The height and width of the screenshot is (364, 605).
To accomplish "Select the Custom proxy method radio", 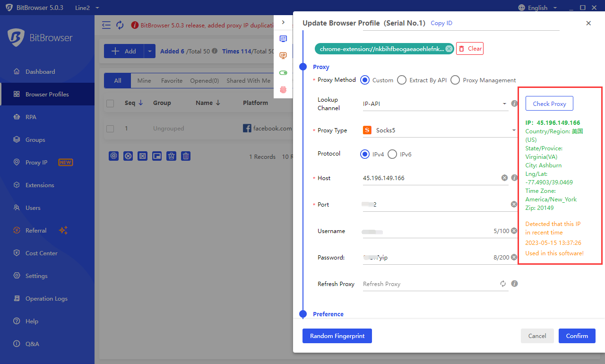I will [365, 80].
